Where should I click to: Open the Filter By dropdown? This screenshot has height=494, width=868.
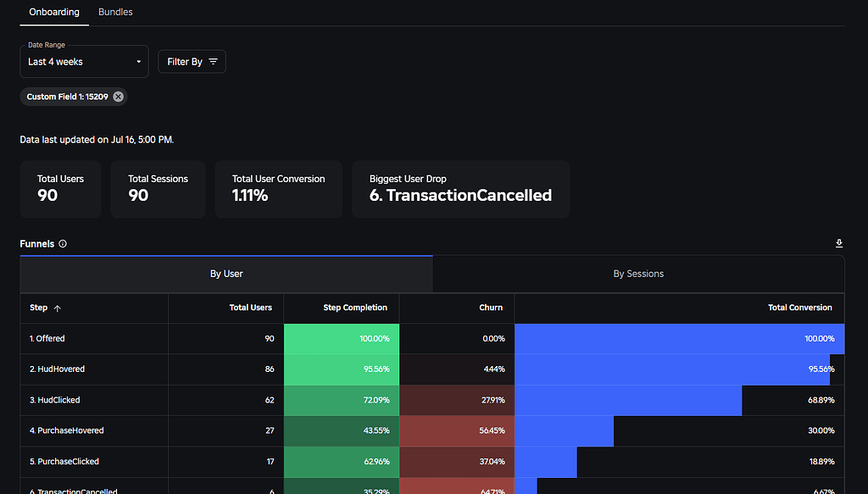coord(192,61)
